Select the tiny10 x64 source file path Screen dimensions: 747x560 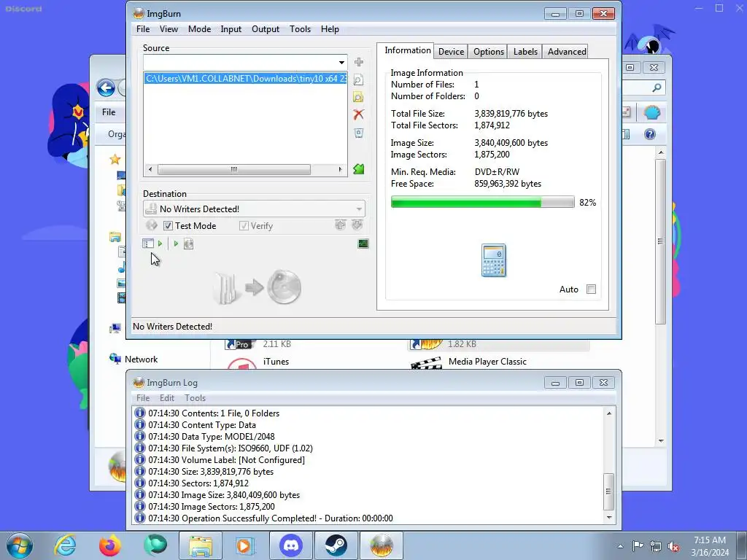pyautogui.click(x=246, y=79)
